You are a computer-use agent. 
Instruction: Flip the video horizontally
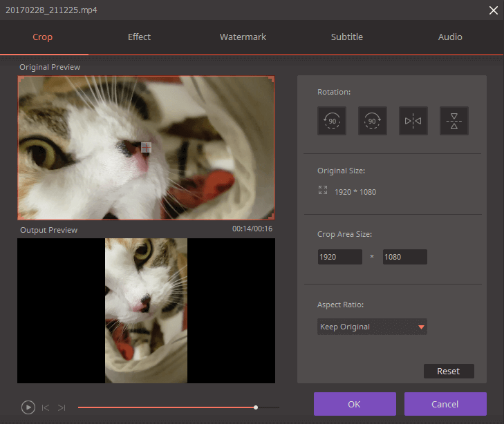pyautogui.click(x=413, y=121)
